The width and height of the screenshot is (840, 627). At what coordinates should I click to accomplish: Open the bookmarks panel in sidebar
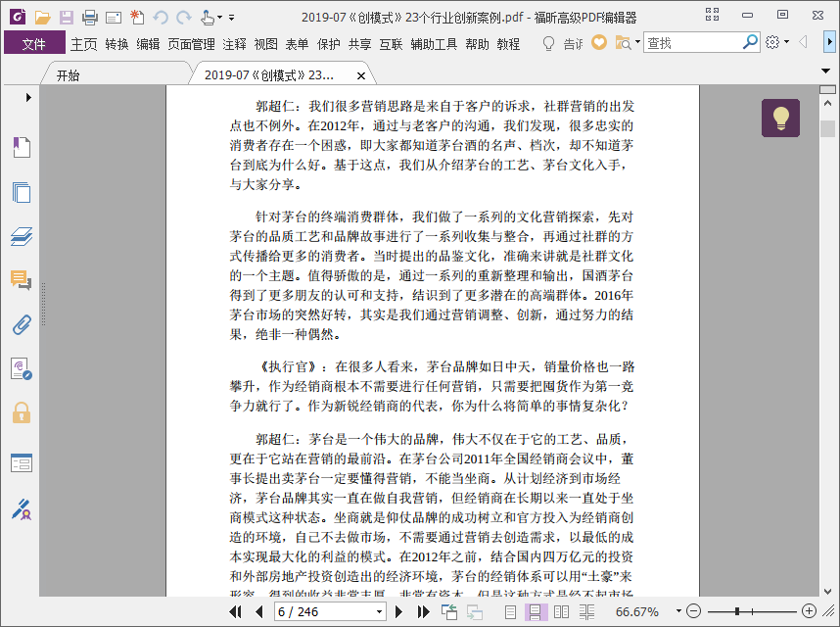22,147
